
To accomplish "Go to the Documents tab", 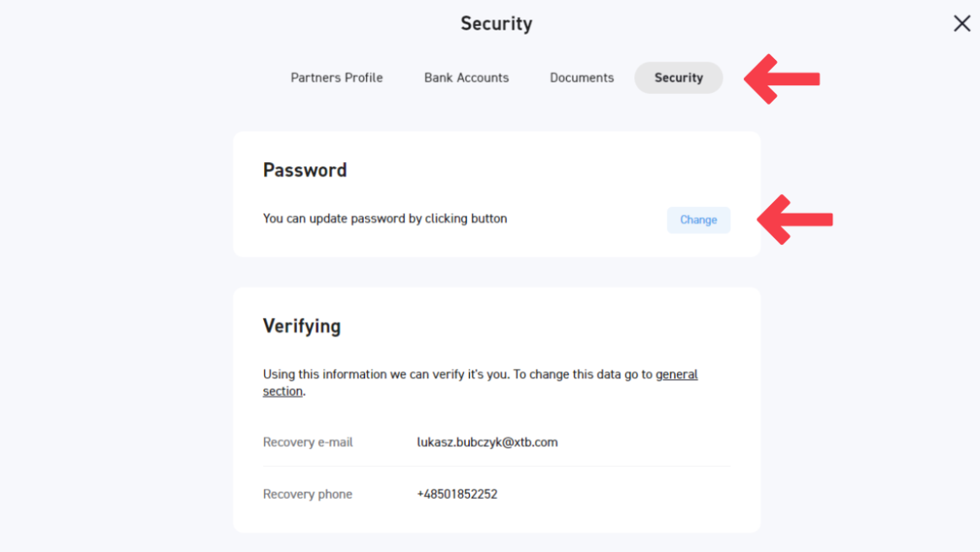I will (x=582, y=78).
